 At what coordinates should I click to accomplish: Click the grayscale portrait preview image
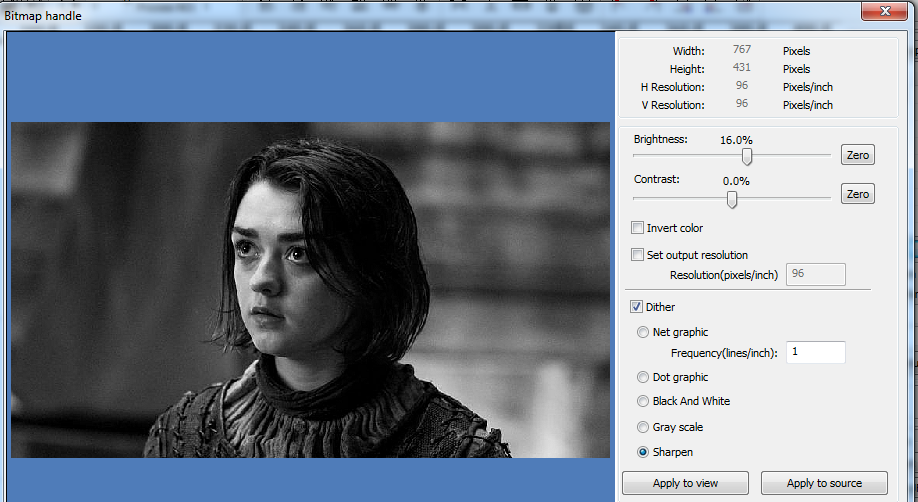[310, 290]
